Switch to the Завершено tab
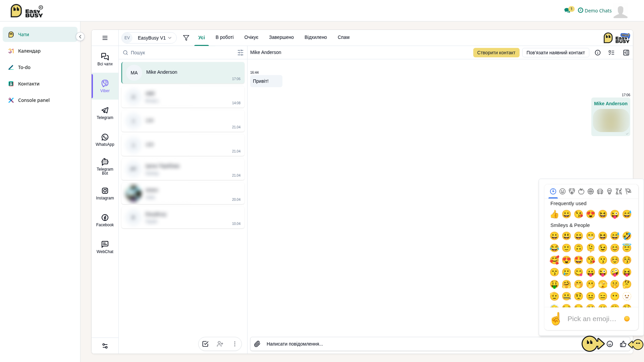Image resolution: width=644 pixels, height=362 pixels. tap(281, 37)
